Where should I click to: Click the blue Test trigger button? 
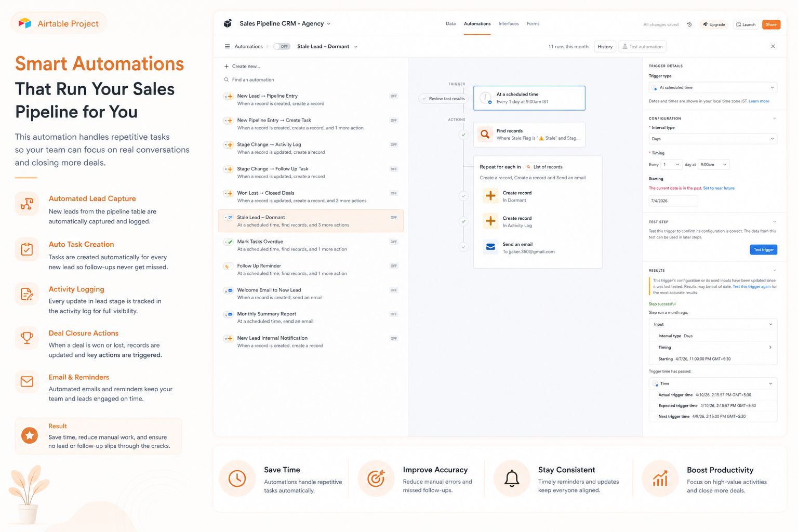click(x=764, y=249)
